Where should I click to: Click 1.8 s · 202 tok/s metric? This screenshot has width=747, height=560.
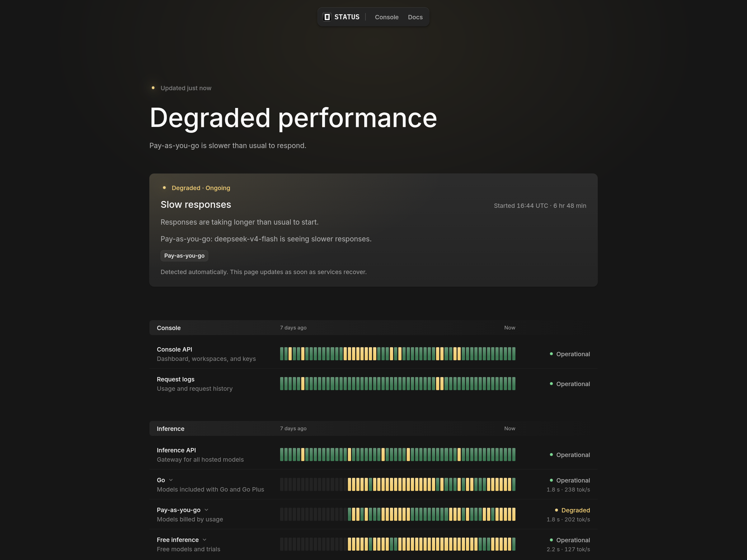tap(568, 520)
